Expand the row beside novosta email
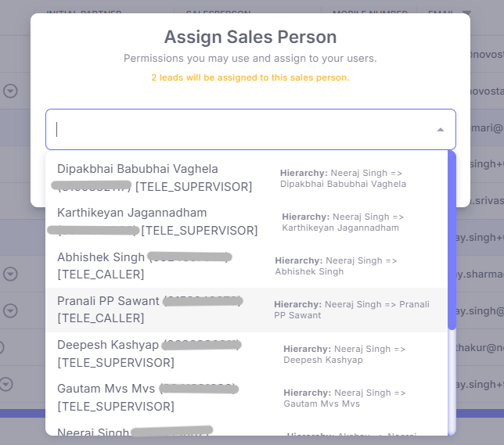504x445 pixels. coord(10,91)
